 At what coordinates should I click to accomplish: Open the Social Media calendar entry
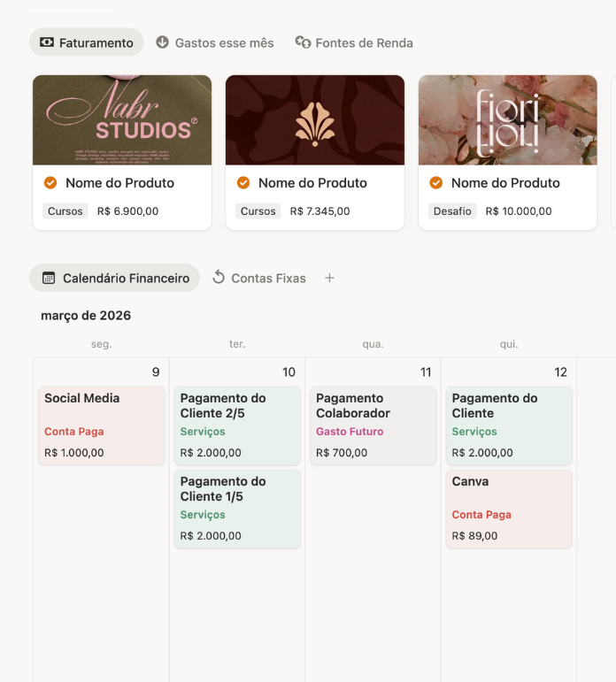click(101, 425)
